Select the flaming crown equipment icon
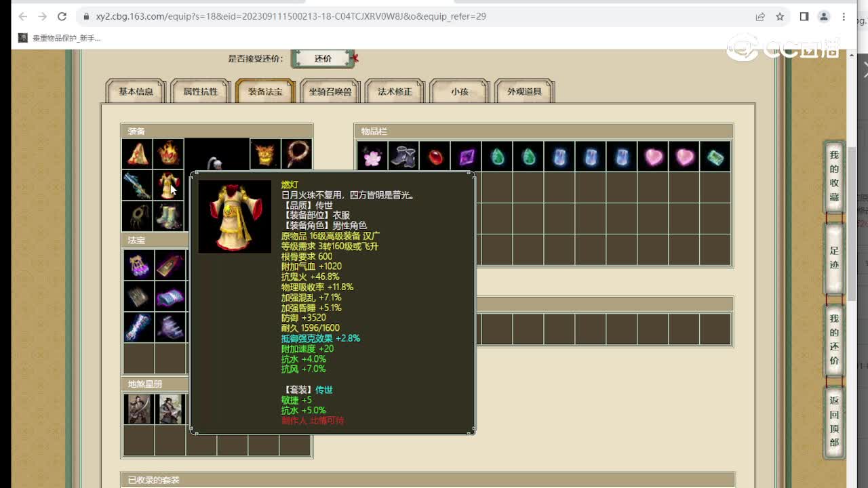Screen dimensions: 868x488 click(168, 154)
